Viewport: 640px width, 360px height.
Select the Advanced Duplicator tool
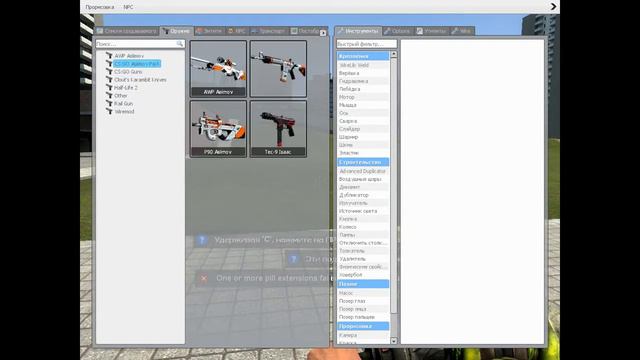tap(363, 171)
